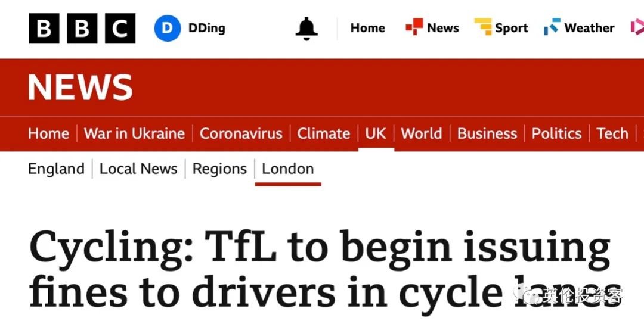Click the blue Weather icon
The image size is (644, 324).
(x=552, y=27)
